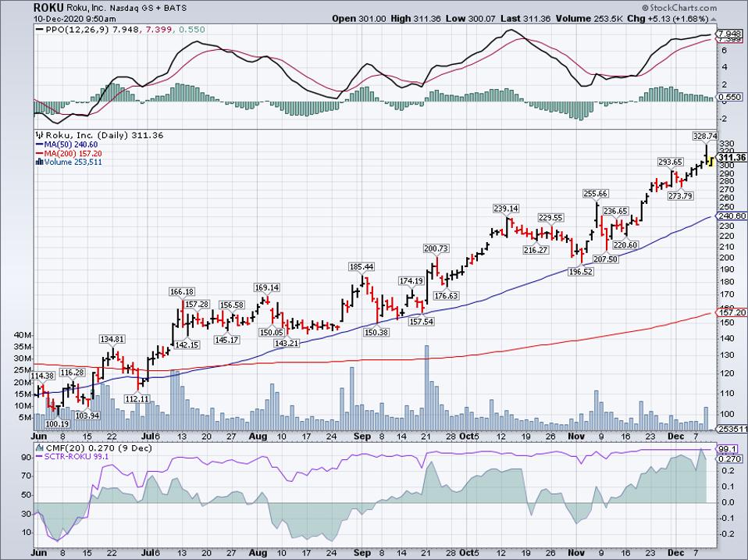Image resolution: width=748 pixels, height=560 pixels.
Task: Click the 328.74 high price label
Action: coord(705,136)
